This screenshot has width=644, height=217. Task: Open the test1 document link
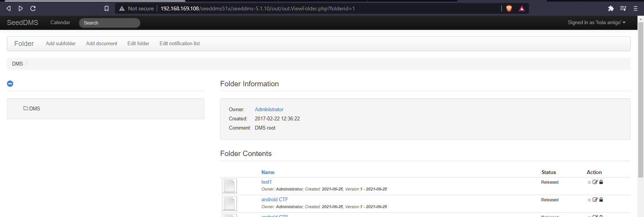coord(266,182)
